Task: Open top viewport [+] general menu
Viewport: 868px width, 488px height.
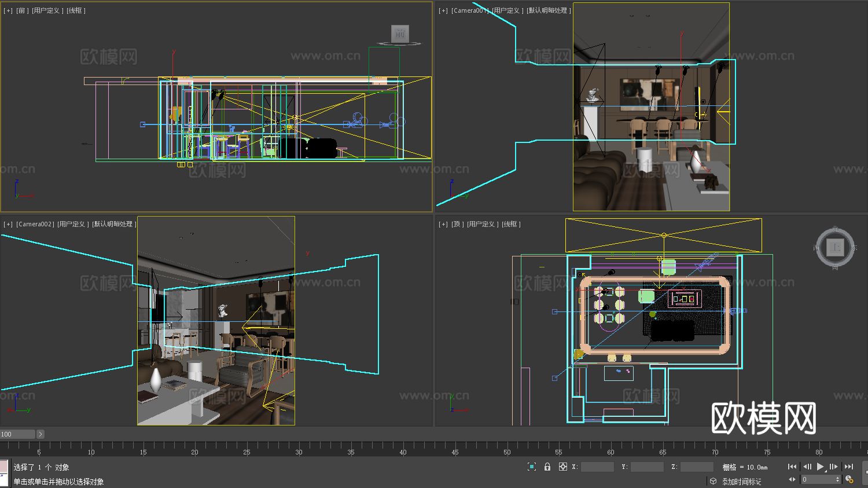Action: tap(443, 224)
